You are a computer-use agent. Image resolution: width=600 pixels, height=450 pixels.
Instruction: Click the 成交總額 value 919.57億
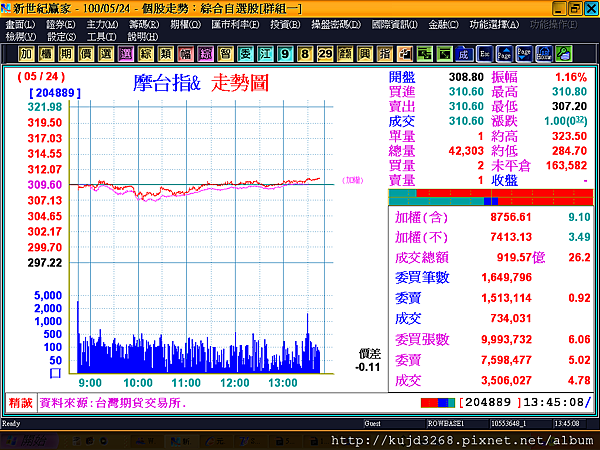pos(521,257)
